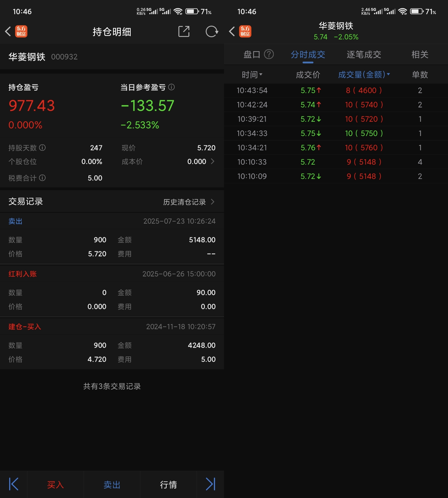This screenshot has height=498, width=448.
Task: Tap 成交价 column header
Action: [308, 75]
